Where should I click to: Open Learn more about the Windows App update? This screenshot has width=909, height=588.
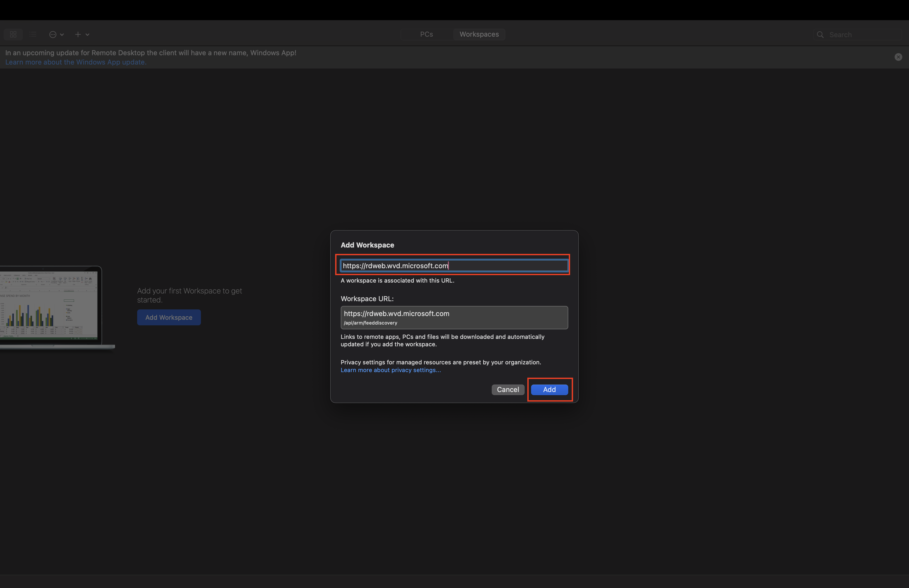(76, 62)
